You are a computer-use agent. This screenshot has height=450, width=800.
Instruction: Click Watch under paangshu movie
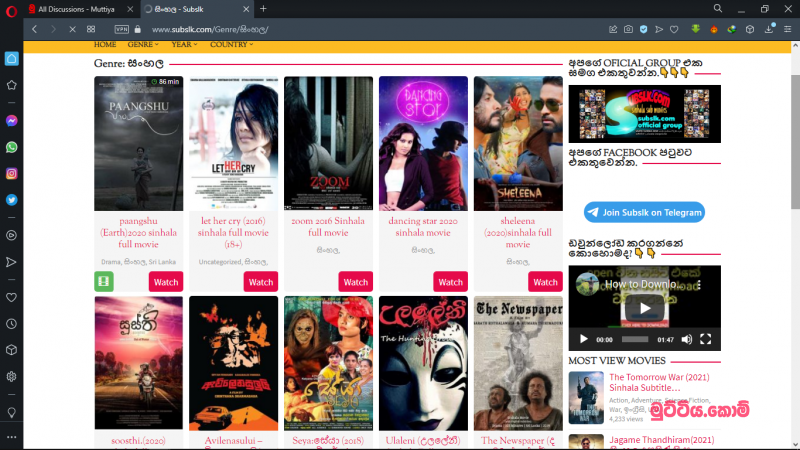[x=166, y=282]
